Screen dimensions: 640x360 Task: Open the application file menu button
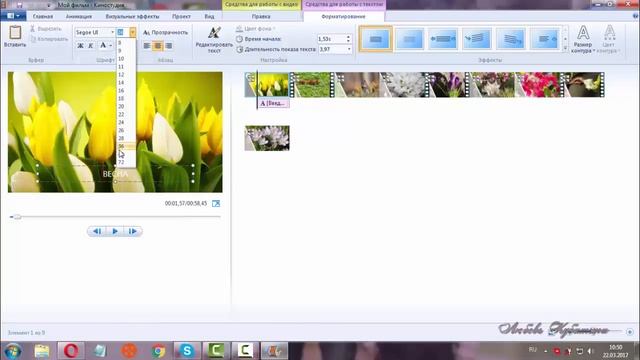click(13, 16)
